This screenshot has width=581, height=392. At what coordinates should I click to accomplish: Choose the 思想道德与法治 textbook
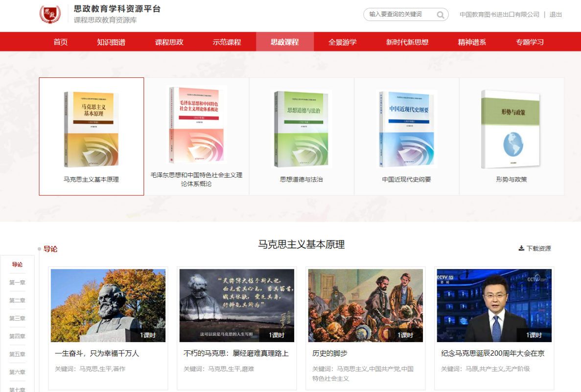(301, 129)
